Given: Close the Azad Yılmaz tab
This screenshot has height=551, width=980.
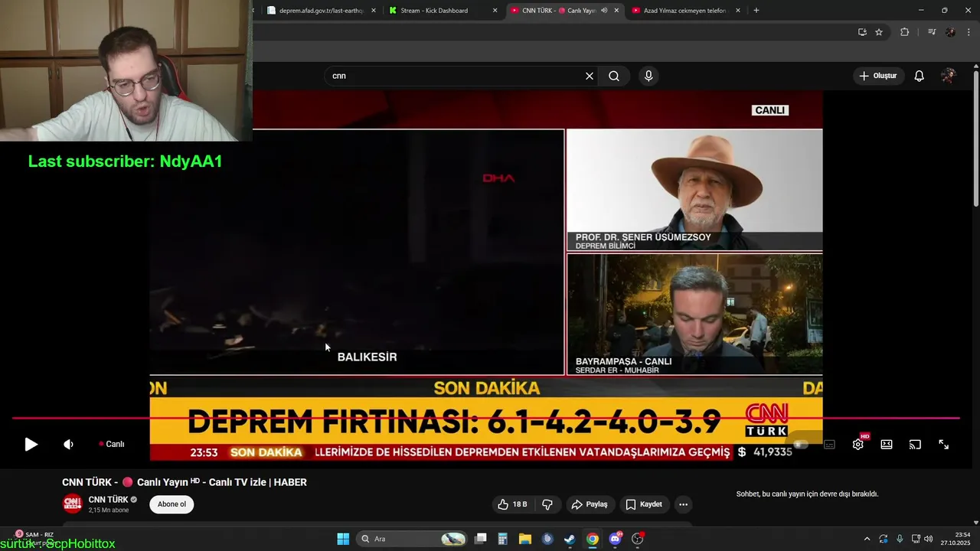Looking at the screenshot, I should (x=738, y=11).
